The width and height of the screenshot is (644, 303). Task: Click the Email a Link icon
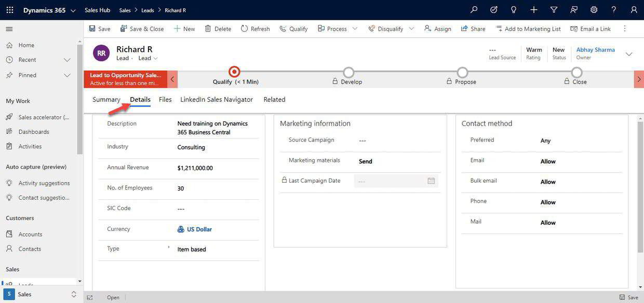click(x=573, y=29)
